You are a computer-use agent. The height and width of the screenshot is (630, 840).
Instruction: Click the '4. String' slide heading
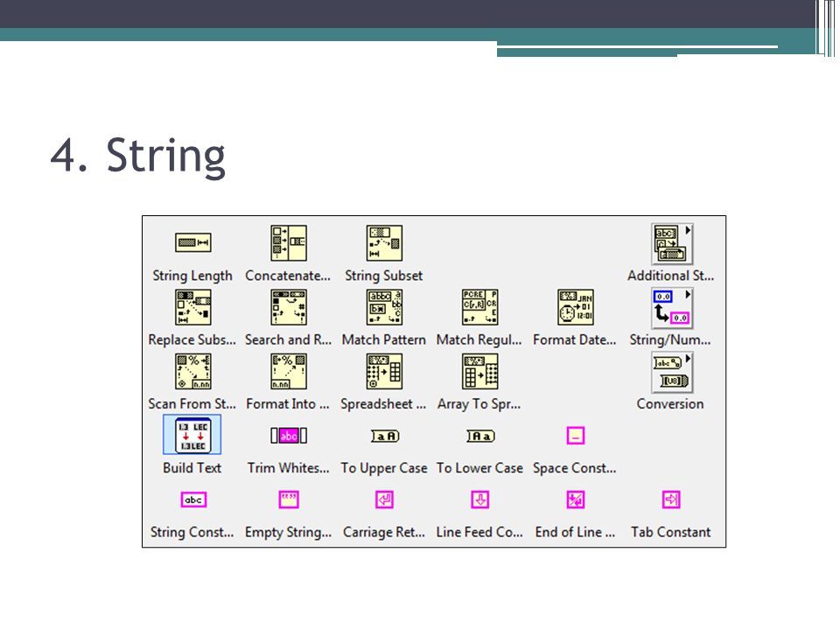point(138,156)
